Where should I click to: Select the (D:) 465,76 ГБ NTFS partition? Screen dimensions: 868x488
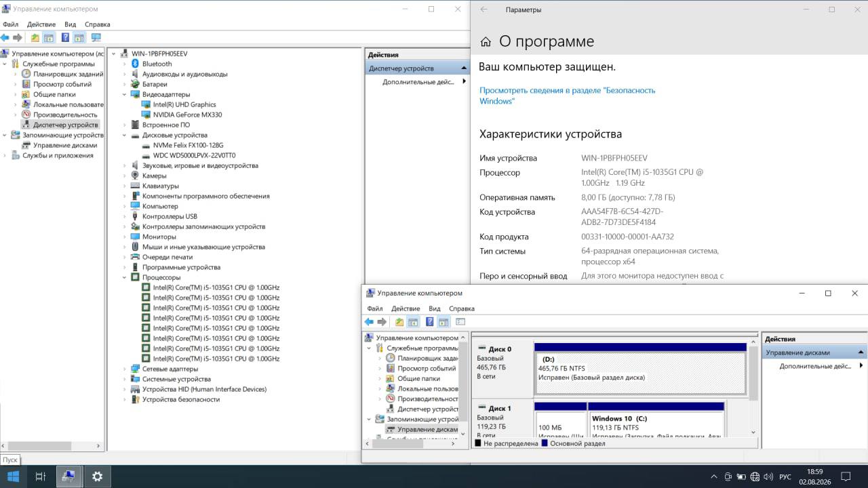click(x=640, y=372)
